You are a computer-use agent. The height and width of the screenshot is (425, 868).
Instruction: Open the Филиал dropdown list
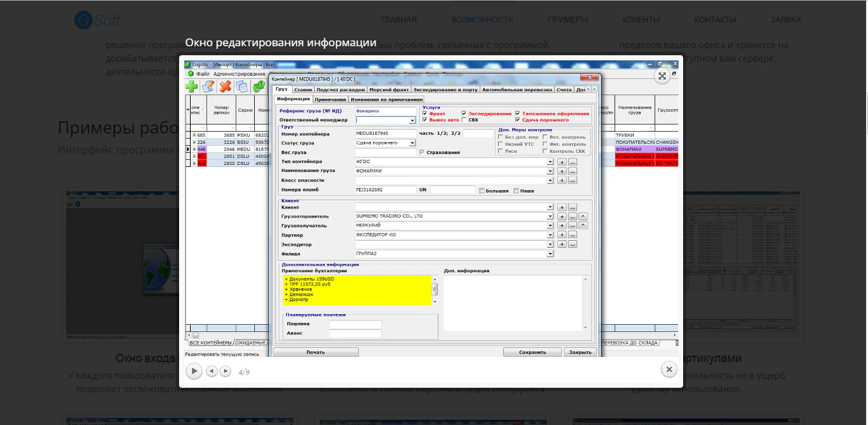click(550, 254)
